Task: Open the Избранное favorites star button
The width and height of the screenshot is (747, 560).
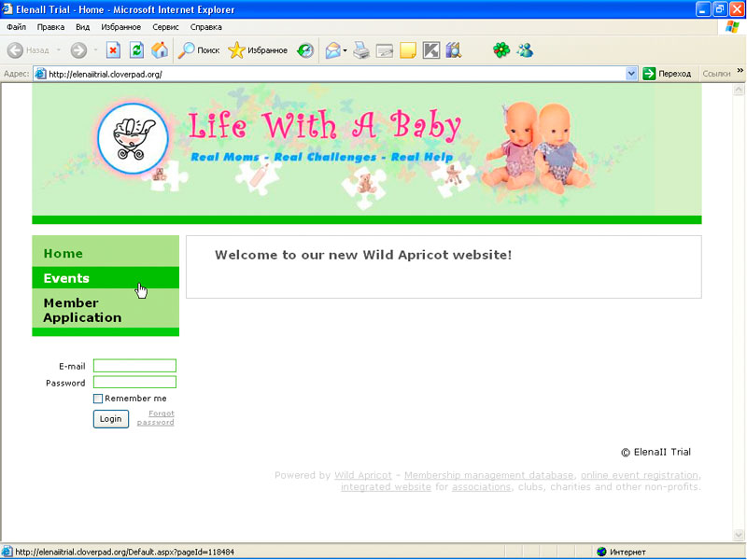Action: (x=258, y=50)
